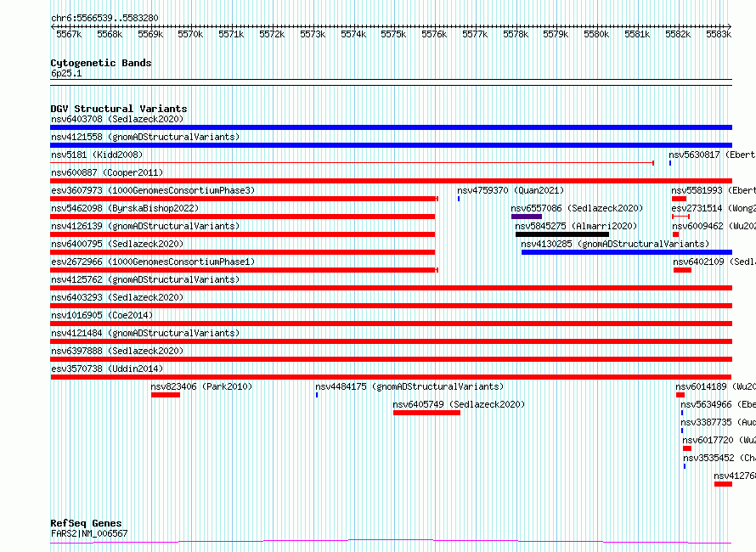Click the purple bar under nsv6557086
This screenshot has height=552, width=756.
click(527, 217)
